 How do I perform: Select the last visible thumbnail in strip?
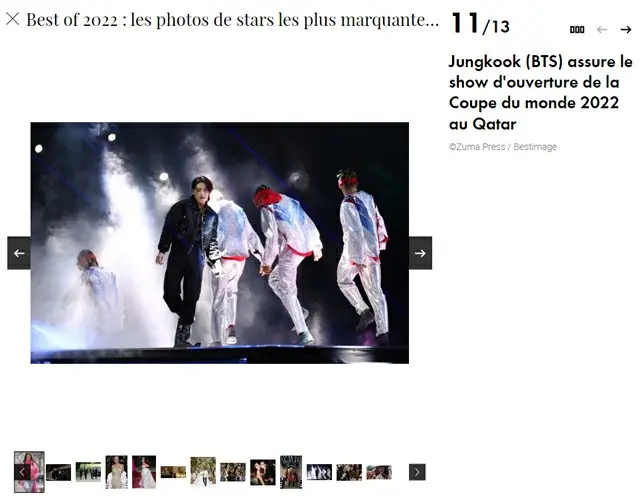click(x=379, y=472)
